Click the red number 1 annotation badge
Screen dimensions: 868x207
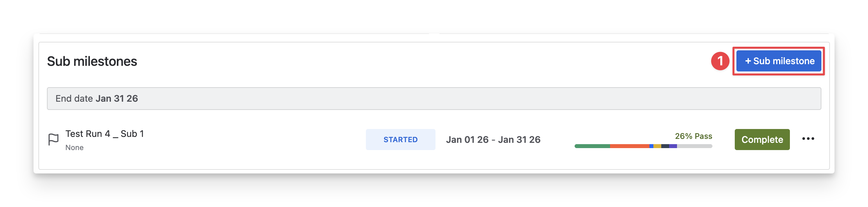point(720,61)
